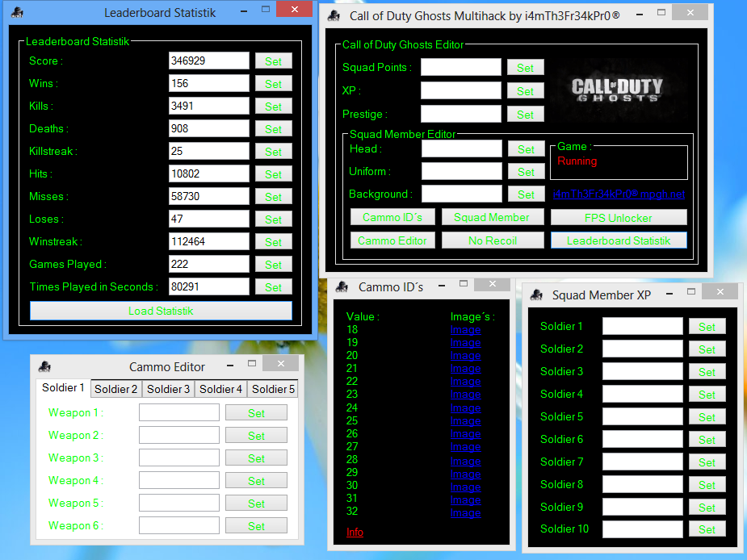Screen dimensions: 747x560
Task: Set the Weapon 5 camo
Action: click(x=256, y=504)
